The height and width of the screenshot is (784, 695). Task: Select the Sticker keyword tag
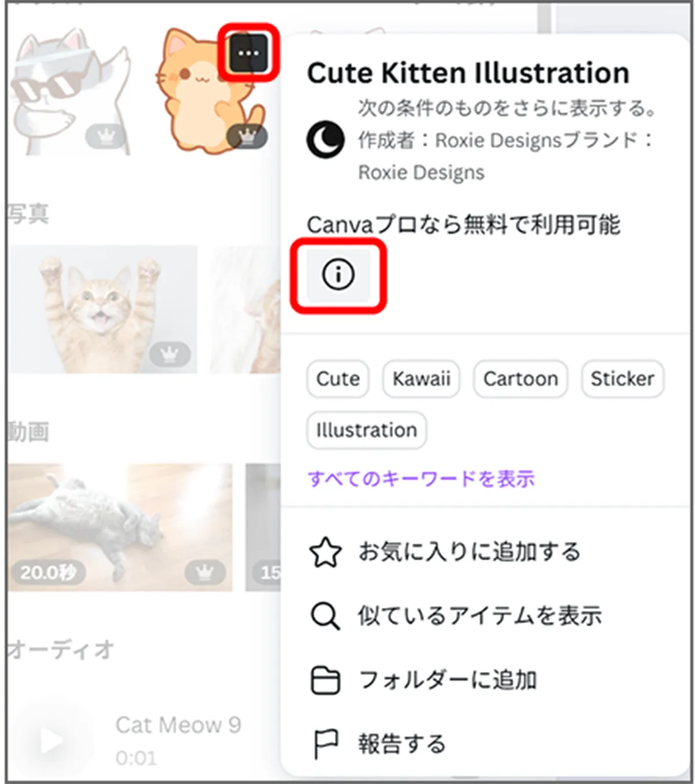point(622,379)
